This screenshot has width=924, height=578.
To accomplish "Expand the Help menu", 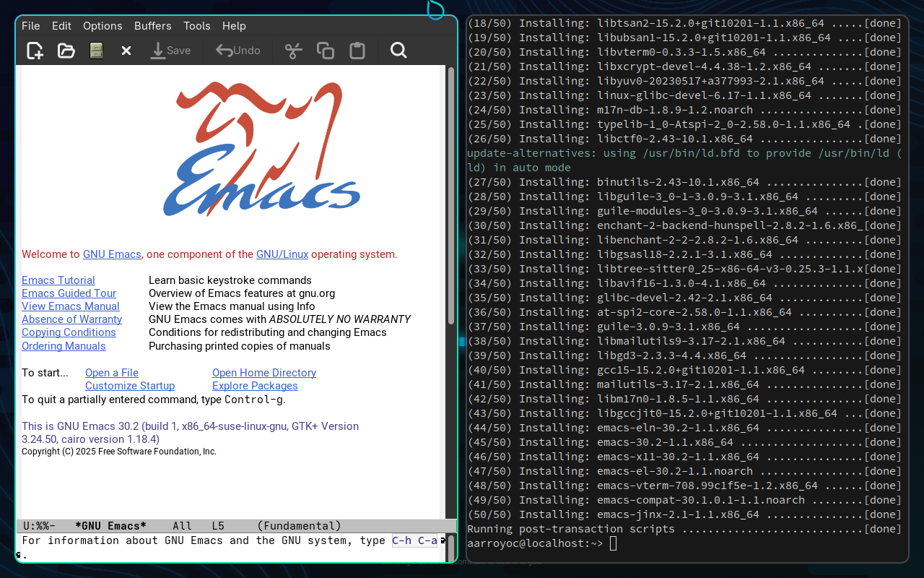I will pyautogui.click(x=234, y=26).
